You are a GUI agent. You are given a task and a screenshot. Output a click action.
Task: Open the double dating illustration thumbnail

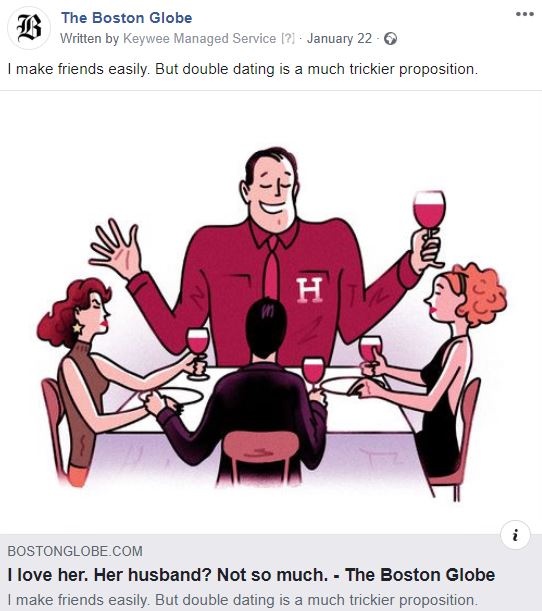coord(271,312)
